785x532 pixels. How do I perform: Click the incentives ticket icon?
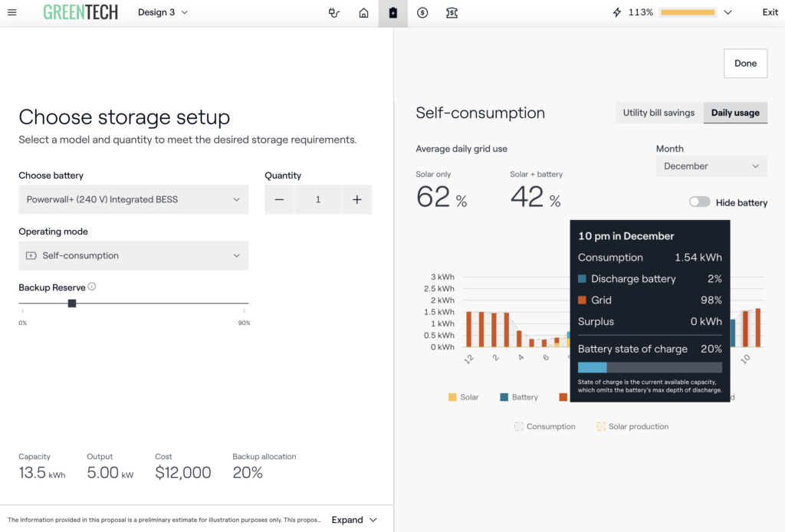click(x=452, y=12)
